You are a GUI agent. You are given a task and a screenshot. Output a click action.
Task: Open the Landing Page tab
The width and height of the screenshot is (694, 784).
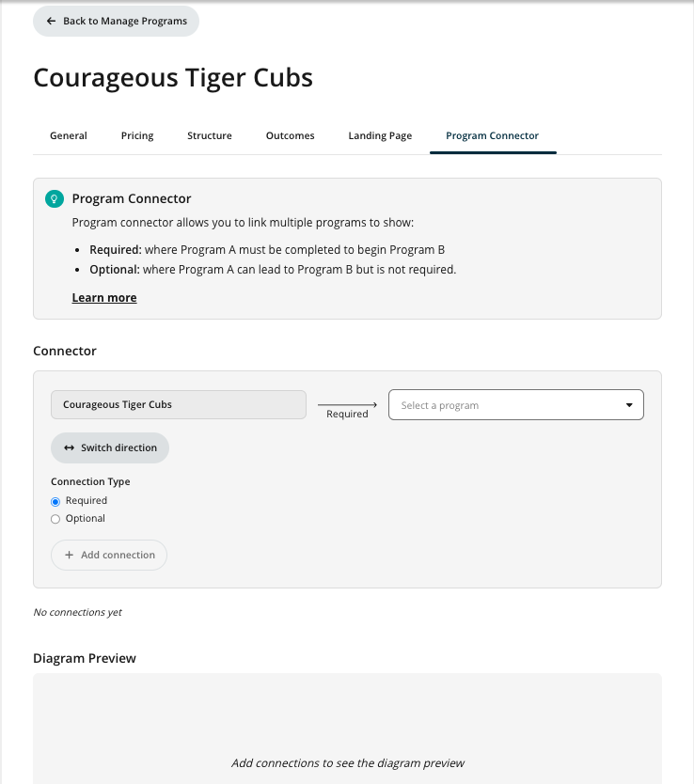click(x=380, y=136)
